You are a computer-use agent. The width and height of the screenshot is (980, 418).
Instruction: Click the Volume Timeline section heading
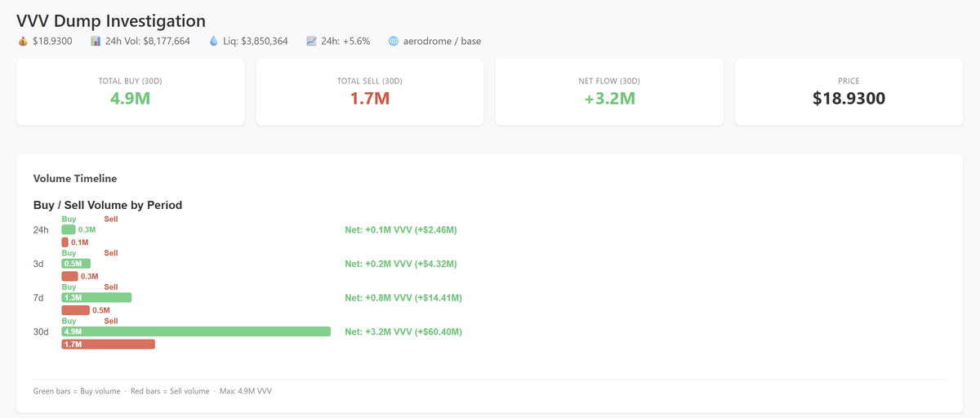(75, 178)
